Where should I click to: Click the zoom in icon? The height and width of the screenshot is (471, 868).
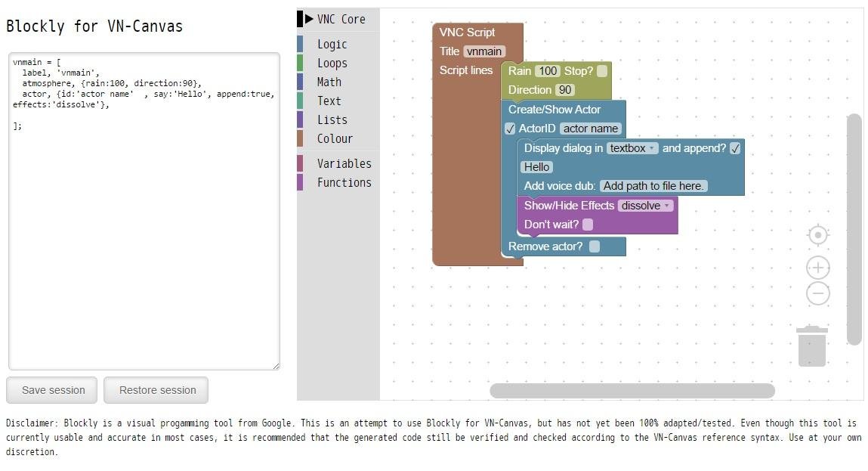pyautogui.click(x=818, y=267)
